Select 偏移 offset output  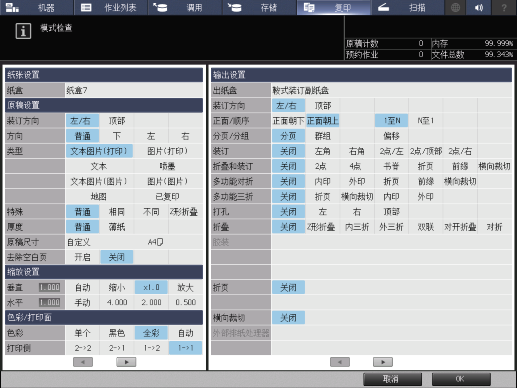(391, 136)
